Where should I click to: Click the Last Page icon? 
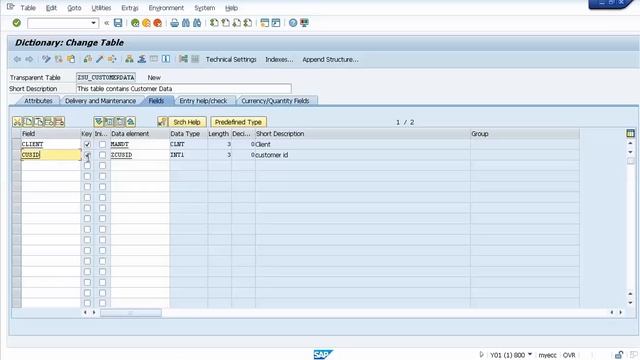(248, 23)
